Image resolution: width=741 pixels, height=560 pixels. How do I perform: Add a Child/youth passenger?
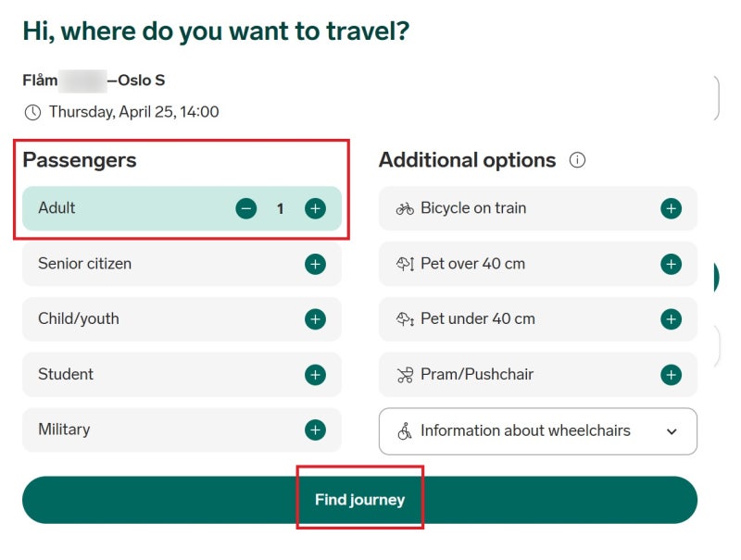(315, 319)
